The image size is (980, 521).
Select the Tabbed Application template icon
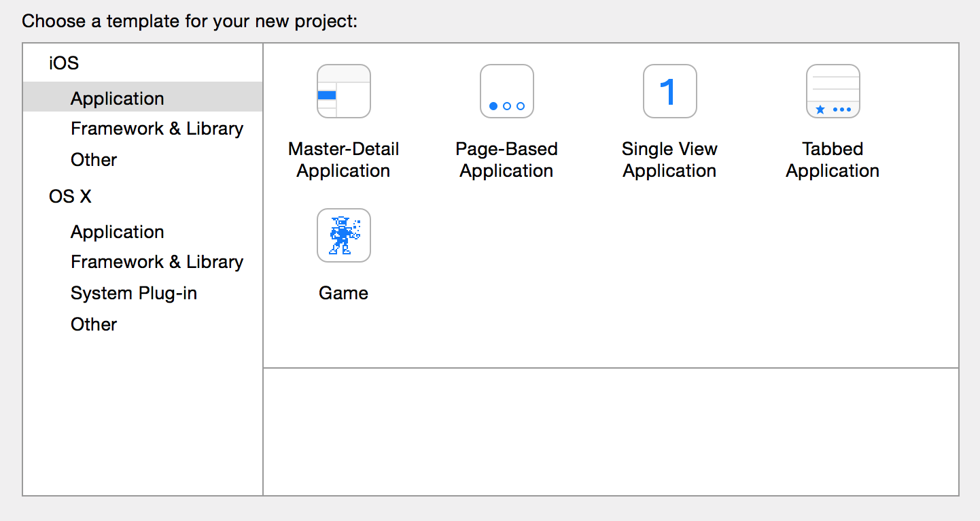[x=833, y=91]
